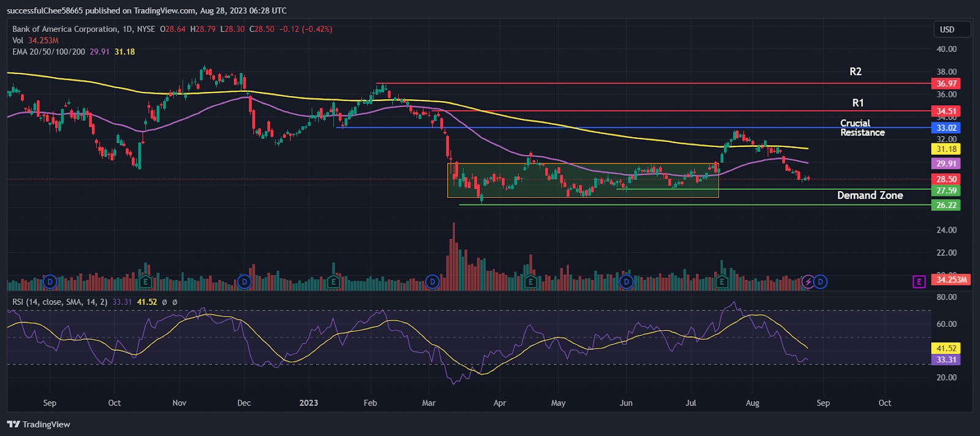Click the dividend D marker above Dec
This screenshot has width=980, height=436.
click(x=244, y=282)
